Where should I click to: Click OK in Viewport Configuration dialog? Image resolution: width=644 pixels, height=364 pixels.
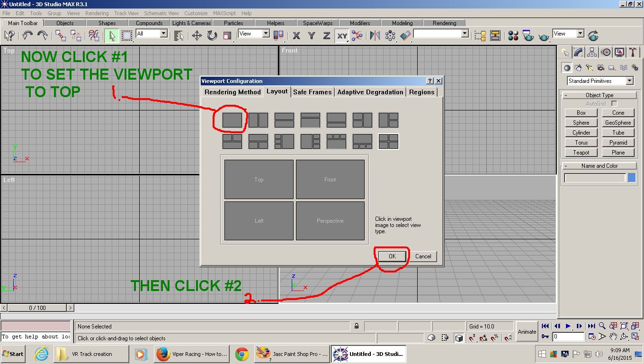tap(392, 256)
